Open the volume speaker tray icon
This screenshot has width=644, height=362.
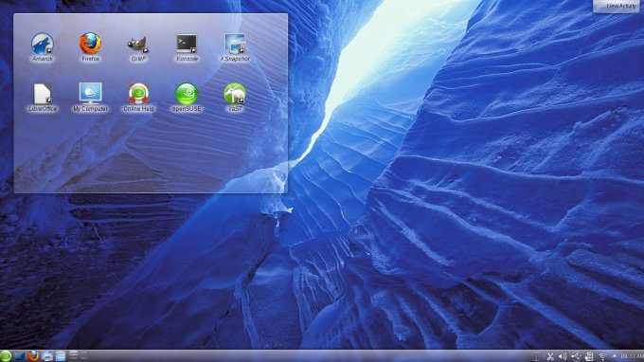tap(563, 356)
